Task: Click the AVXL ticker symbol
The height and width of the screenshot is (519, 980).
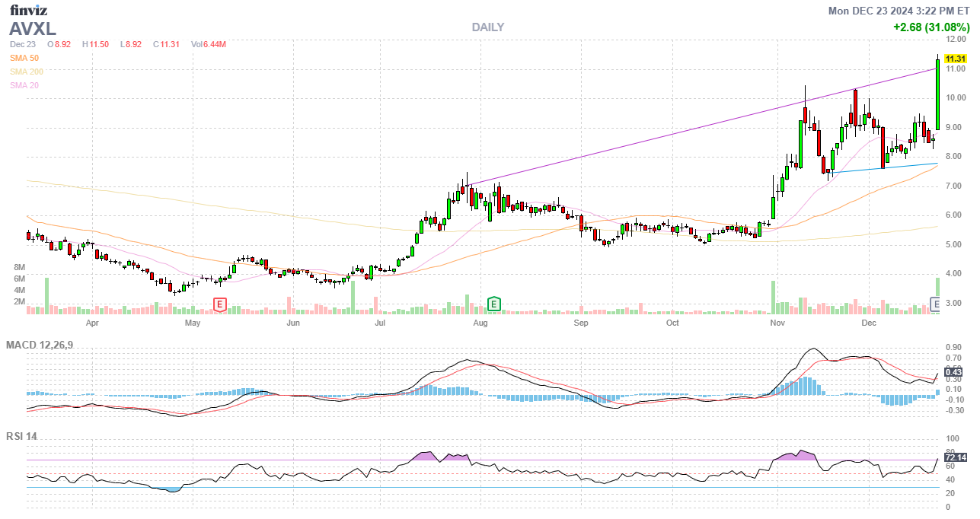Action: pyautogui.click(x=33, y=29)
